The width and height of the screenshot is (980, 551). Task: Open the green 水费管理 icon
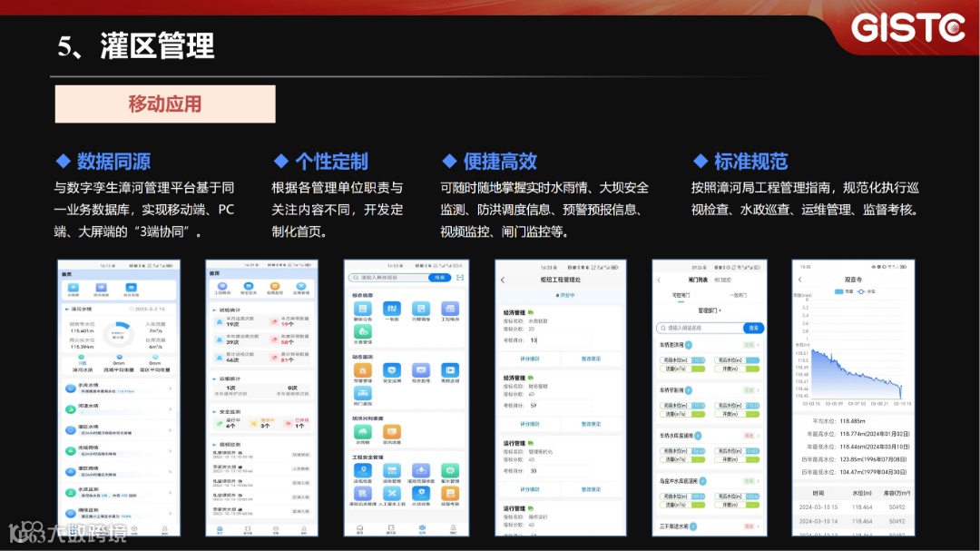coord(362,331)
